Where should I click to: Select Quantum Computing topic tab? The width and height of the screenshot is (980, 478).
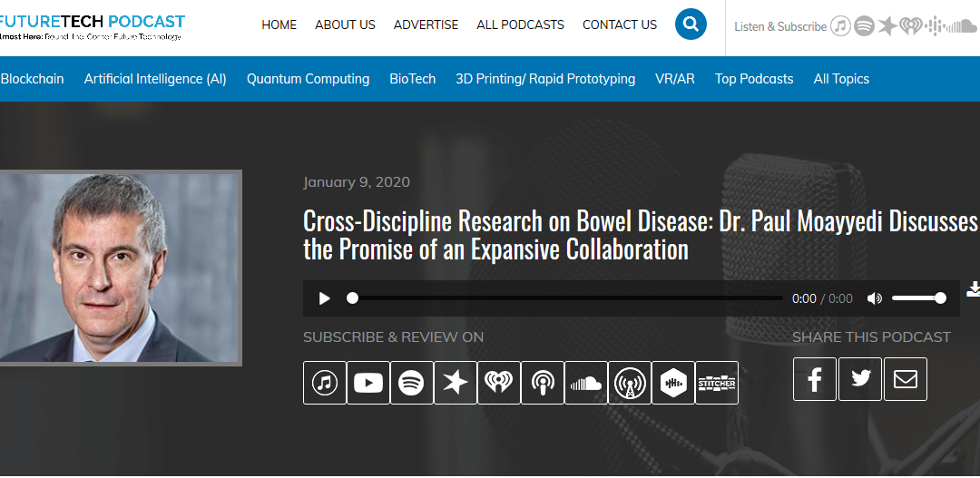click(308, 79)
